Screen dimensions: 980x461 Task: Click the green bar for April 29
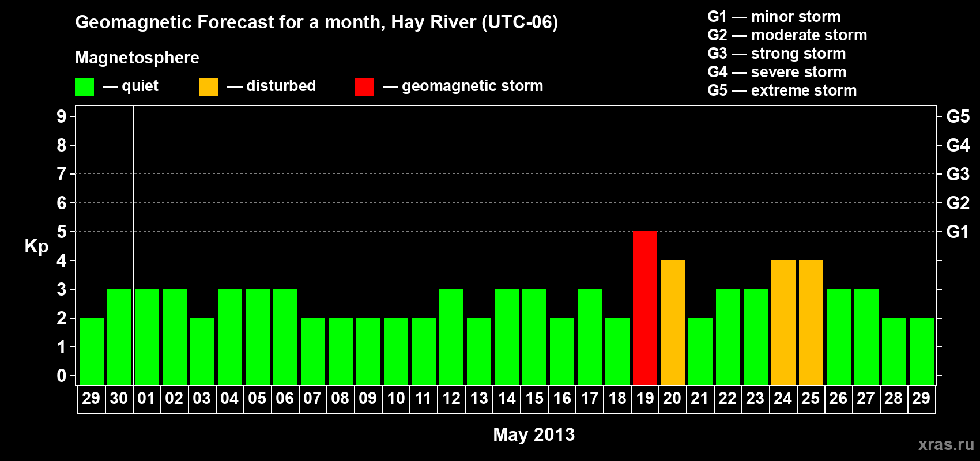pyautogui.click(x=92, y=351)
